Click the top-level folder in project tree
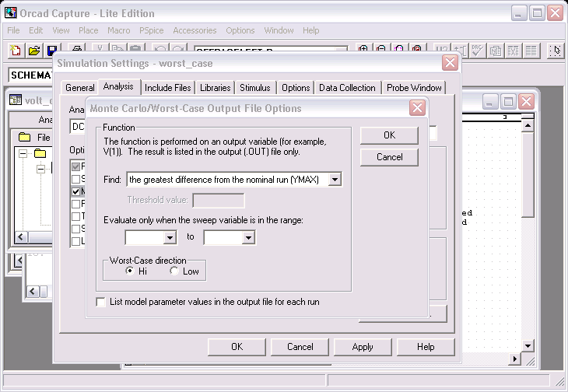Viewport: 568px width, 392px height. tap(40, 153)
